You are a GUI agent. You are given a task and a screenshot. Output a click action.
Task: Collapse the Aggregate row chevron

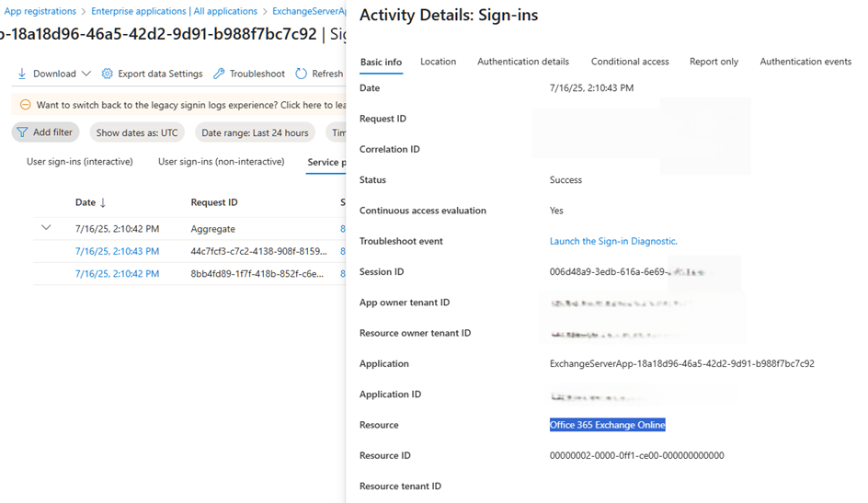(46, 228)
